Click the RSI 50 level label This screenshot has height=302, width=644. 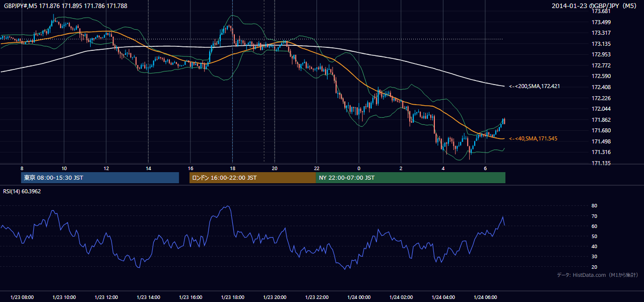[x=594, y=236]
